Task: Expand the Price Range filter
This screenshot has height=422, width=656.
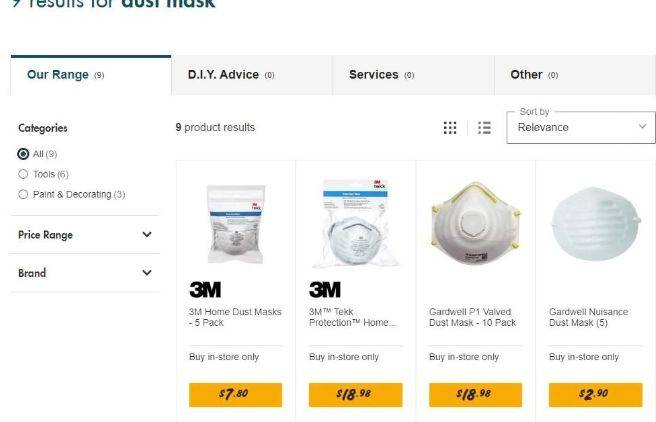Action: point(85,235)
